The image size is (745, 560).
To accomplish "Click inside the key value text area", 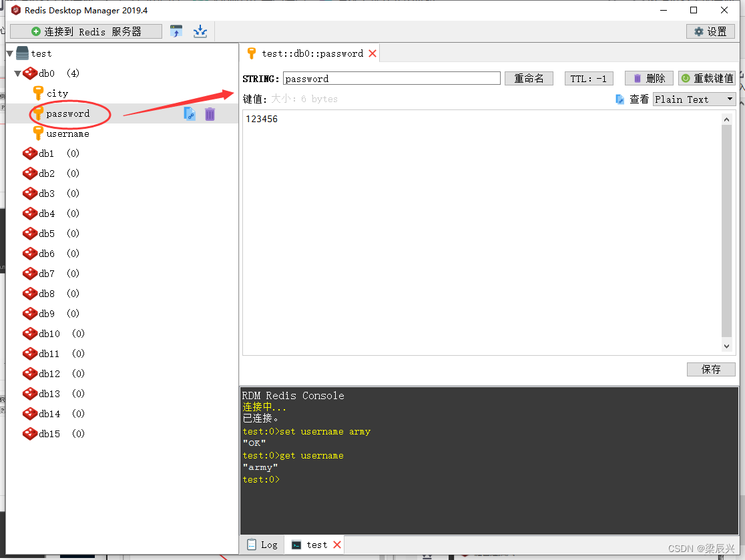I will click(482, 233).
